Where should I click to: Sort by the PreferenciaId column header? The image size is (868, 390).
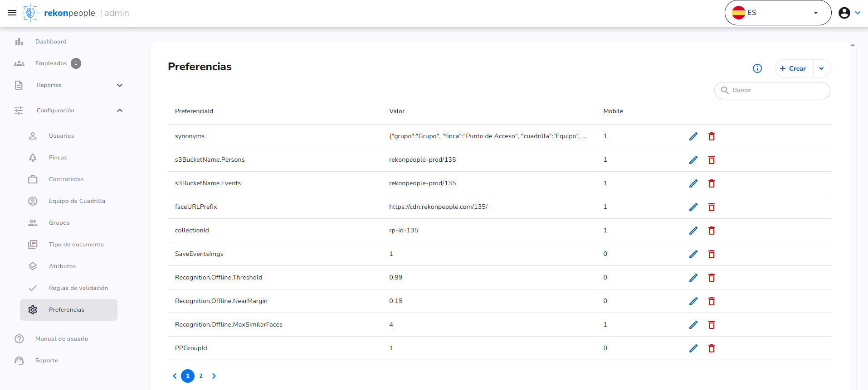pyautogui.click(x=194, y=111)
